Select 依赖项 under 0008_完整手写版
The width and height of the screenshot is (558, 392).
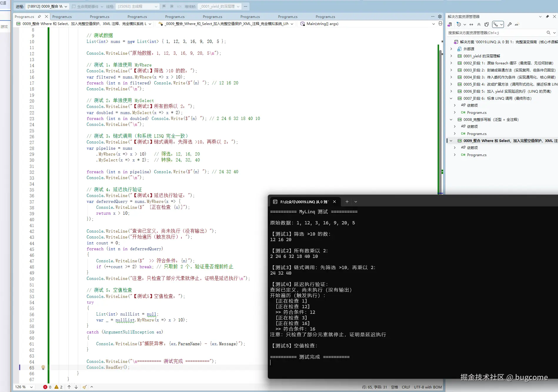472,126
